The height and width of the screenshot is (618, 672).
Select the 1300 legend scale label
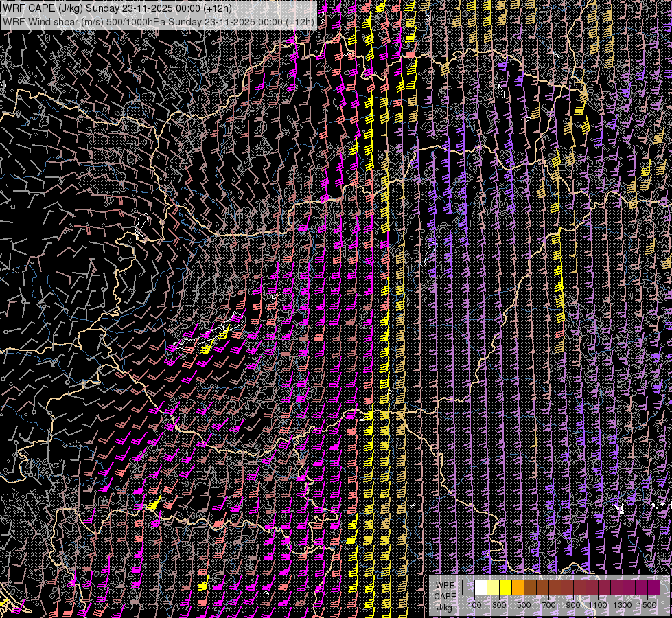(623, 605)
